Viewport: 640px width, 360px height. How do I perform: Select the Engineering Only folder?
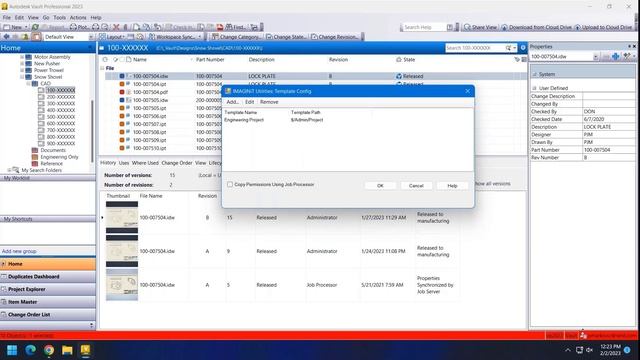[59, 157]
